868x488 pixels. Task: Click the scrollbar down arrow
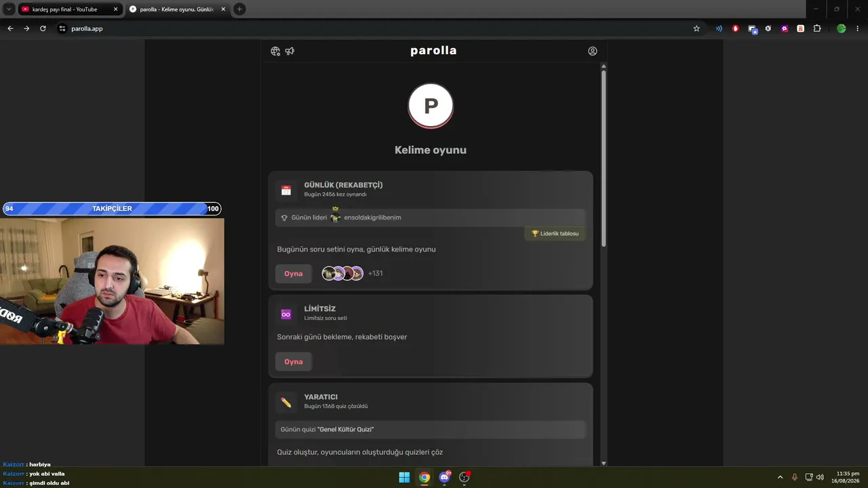[x=604, y=463]
